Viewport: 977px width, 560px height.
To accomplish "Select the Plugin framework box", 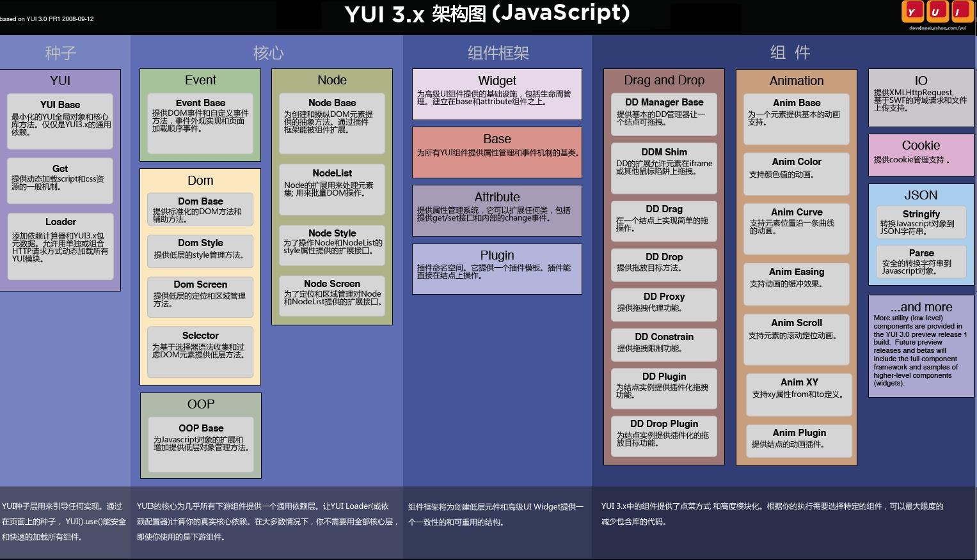I will [x=497, y=268].
